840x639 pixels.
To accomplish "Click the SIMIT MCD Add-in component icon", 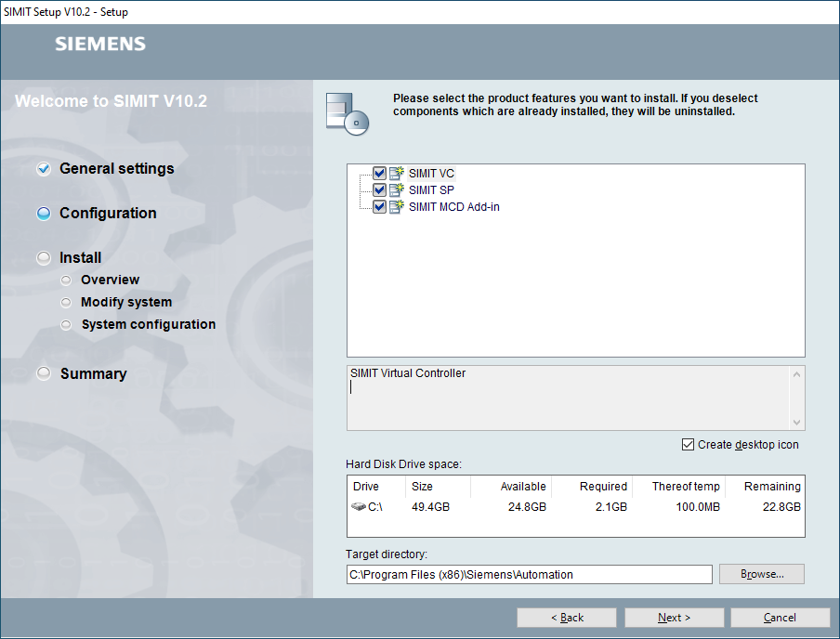I will pos(396,206).
